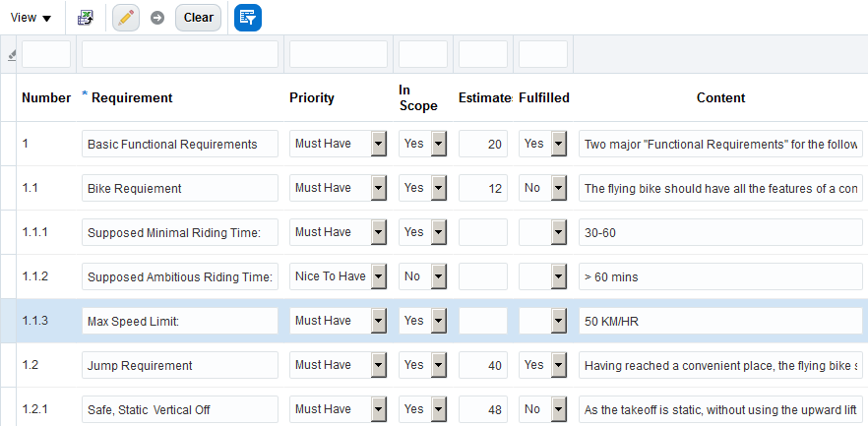Click the Estimate field showing 20
Screen dimensions: 868x426
click(x=483, y=144)
